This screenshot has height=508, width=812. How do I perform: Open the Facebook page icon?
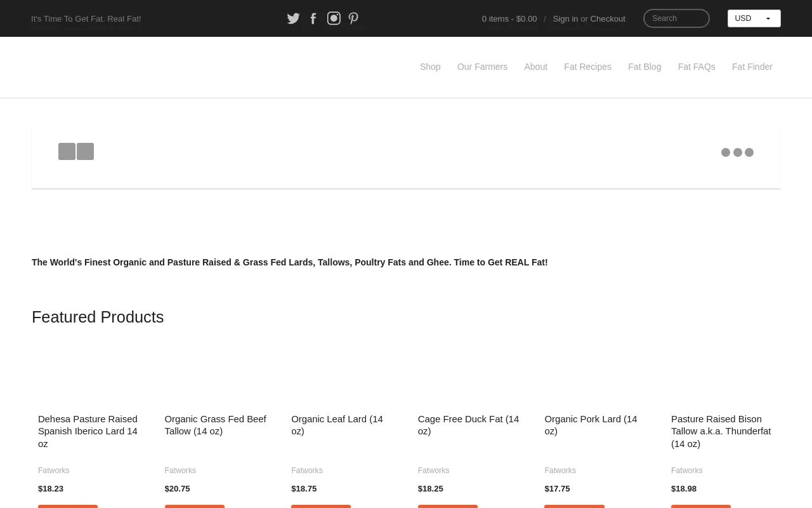[313, 18]
